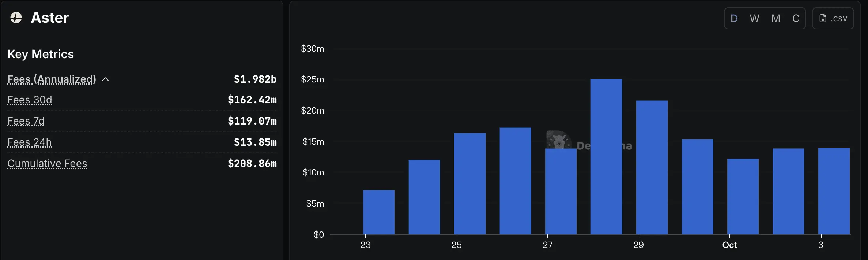Click the bar between 25 and 27
The height and width of the screenshot is (260, 868).
[515, 181]
